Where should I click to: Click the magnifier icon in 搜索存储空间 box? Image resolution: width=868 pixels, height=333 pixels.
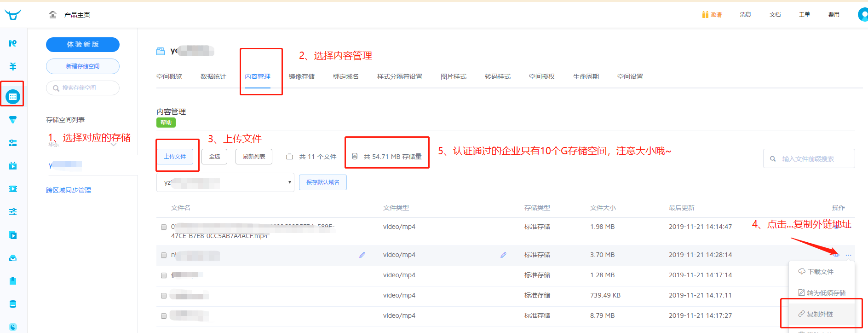[x=56, y=88]
